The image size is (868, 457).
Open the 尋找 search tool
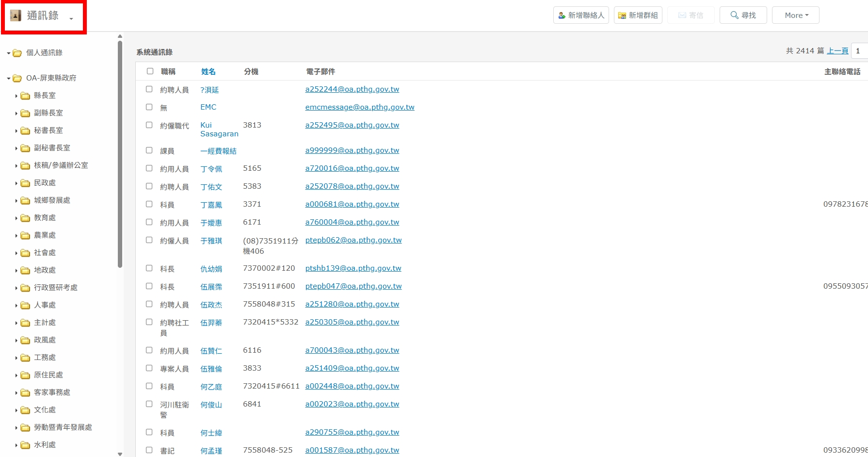coord(743,15)
